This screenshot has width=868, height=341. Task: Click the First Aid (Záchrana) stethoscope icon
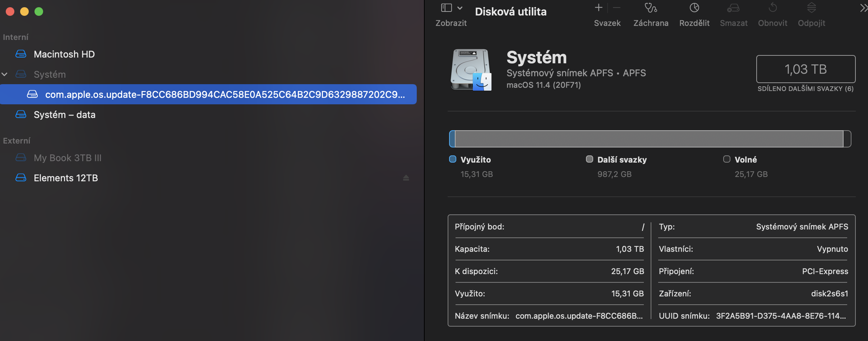(x=651, y=8)
